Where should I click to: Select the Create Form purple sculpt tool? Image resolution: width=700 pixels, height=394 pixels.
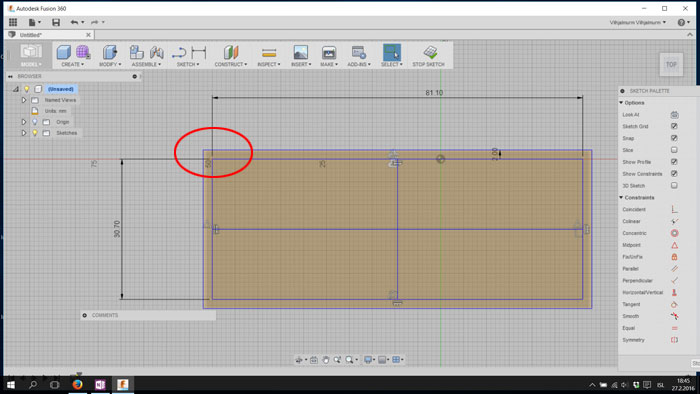pos(83,52)
